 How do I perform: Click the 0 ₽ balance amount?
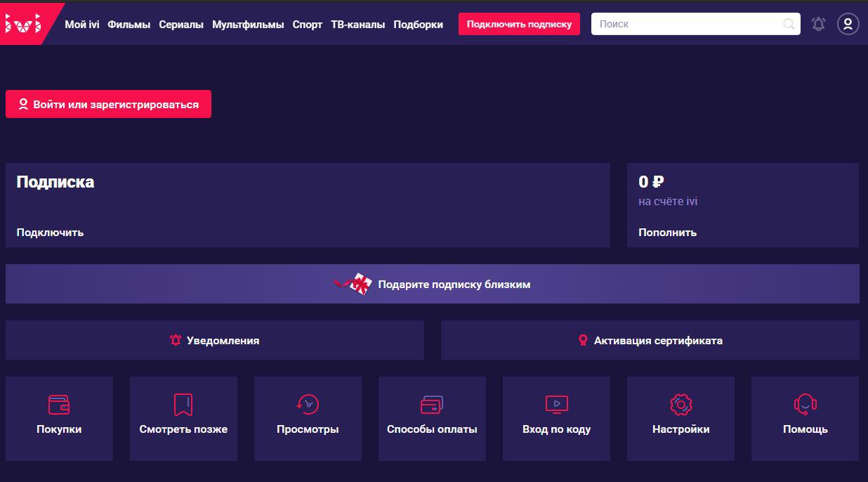(x=651, y=182)
